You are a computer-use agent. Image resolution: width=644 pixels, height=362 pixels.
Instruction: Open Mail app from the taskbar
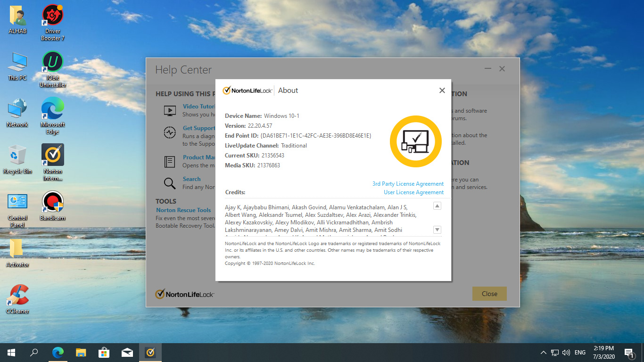pos(127,353)
